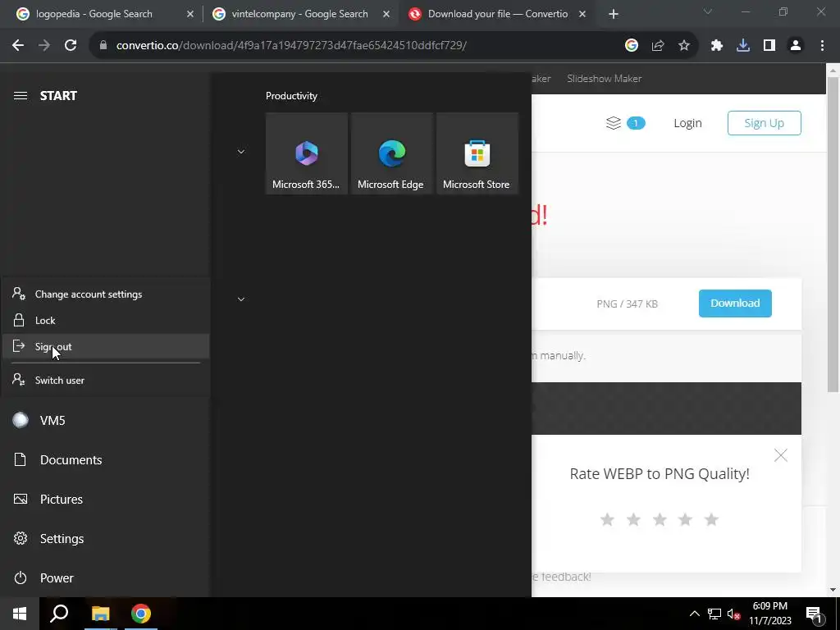
Task: Rate quality three stars
Action: coord(660,519)
